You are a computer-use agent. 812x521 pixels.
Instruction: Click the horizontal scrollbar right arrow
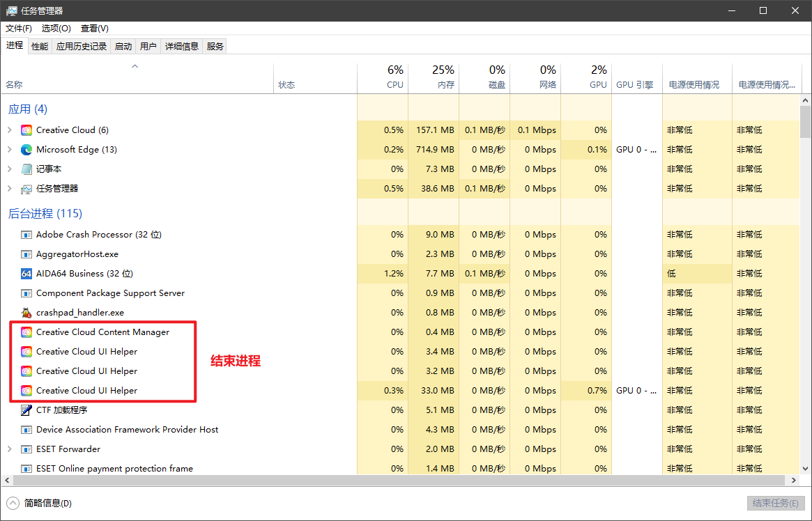click(x=794, y=480)
